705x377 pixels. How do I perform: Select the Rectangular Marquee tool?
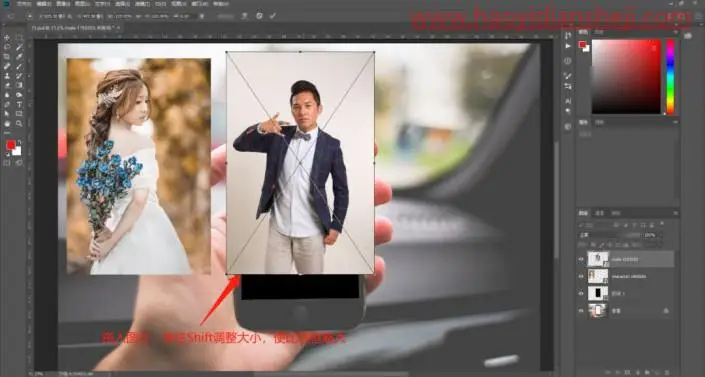19,37
